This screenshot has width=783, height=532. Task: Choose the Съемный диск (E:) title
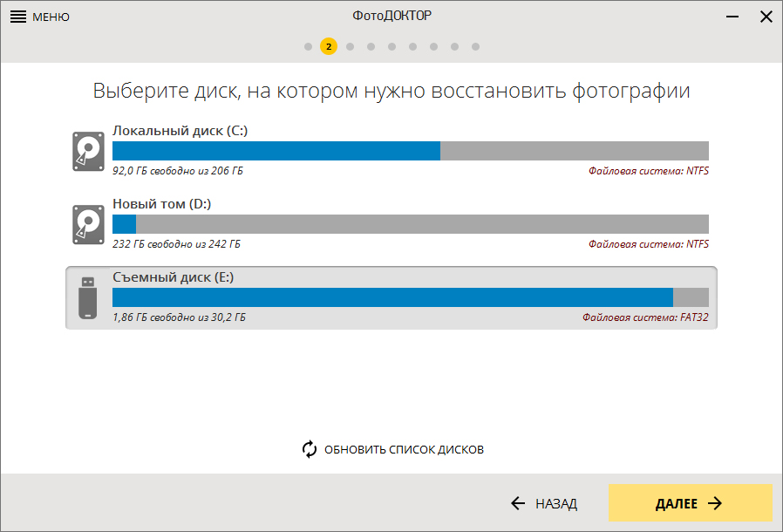pos(173,277)
